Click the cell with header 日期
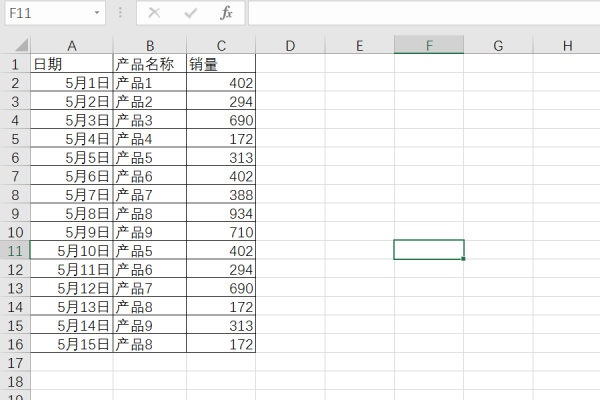The width and height of the screenshot is (600, 400). coord(72,64)
